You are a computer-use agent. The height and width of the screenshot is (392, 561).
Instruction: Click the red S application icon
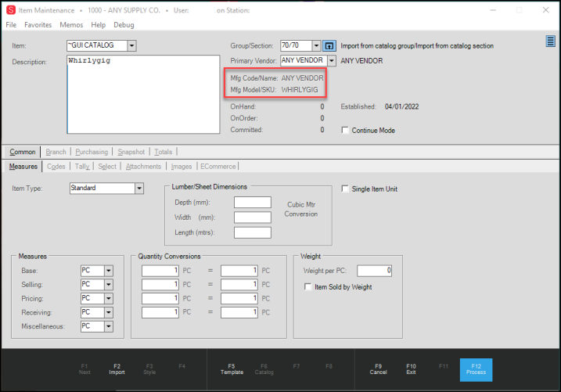point(11,10)
